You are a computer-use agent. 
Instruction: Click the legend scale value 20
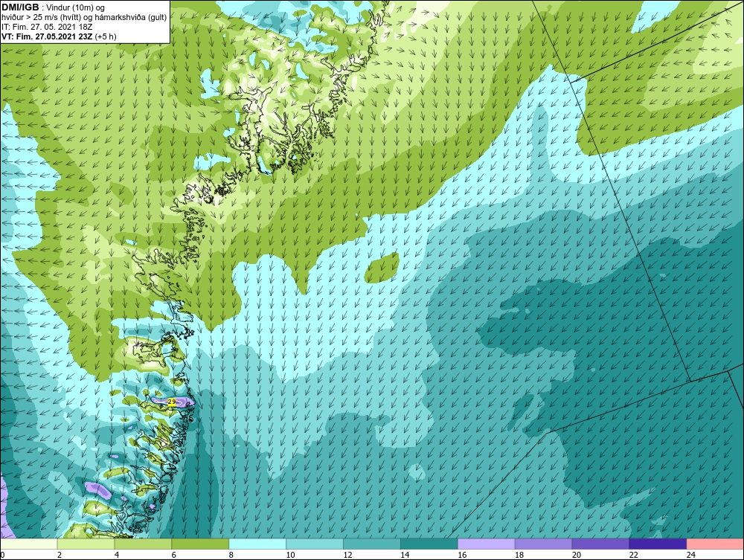(577, 555)
